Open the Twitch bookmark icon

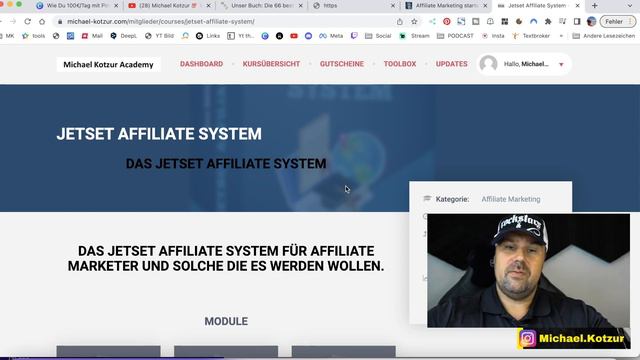(354, 36)
